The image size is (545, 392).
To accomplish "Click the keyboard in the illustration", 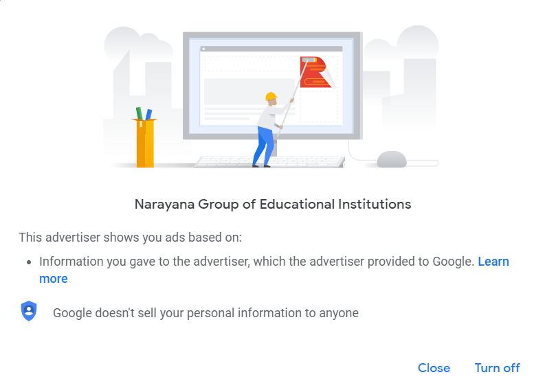I will (269, 162).
